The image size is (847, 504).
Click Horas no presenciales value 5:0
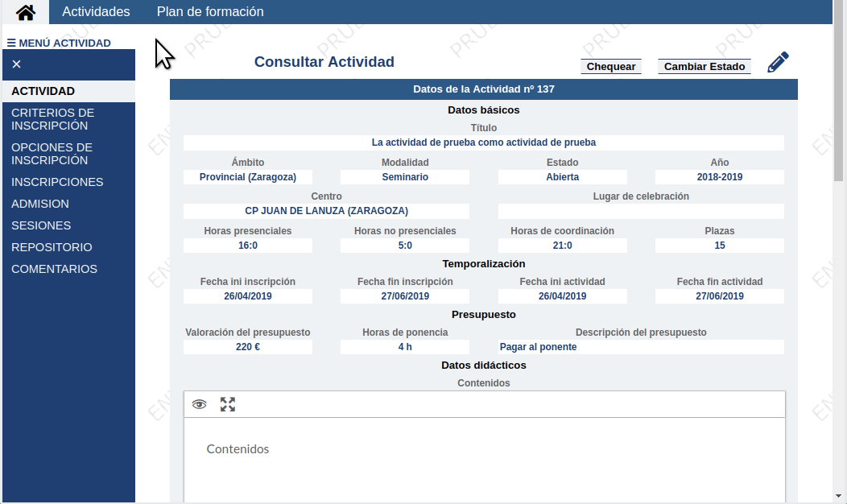(405, 246)
